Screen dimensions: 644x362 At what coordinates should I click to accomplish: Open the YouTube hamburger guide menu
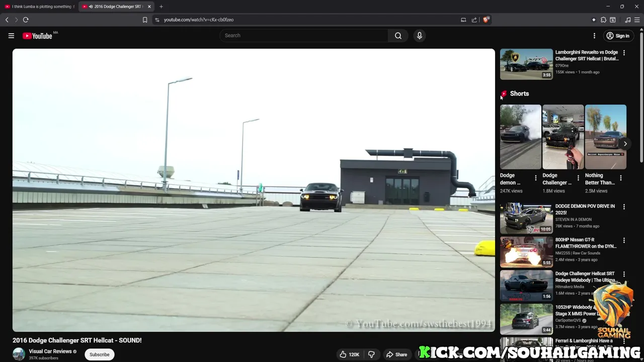[x=11, y=36]
